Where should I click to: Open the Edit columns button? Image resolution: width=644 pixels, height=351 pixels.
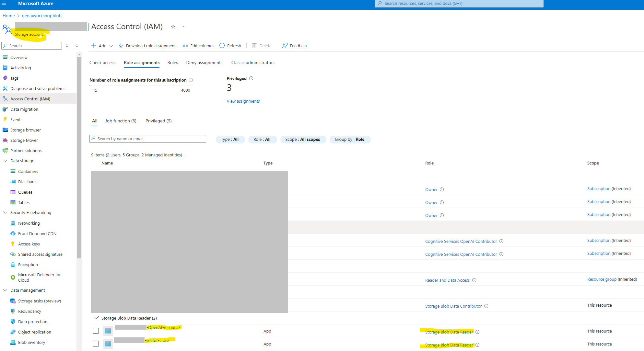pyautogui.click(x=198, y=46)
